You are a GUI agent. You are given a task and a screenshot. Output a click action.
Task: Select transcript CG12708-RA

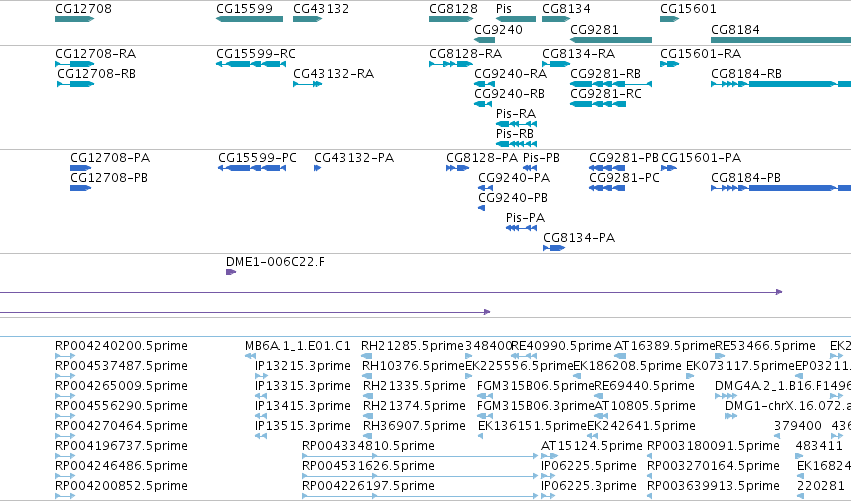coord(74,64)
